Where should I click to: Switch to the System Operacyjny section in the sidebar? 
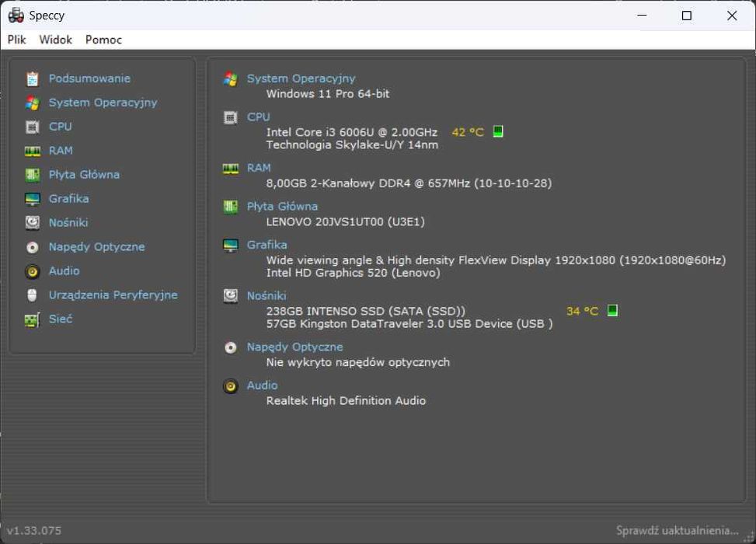tap(103, 103)
